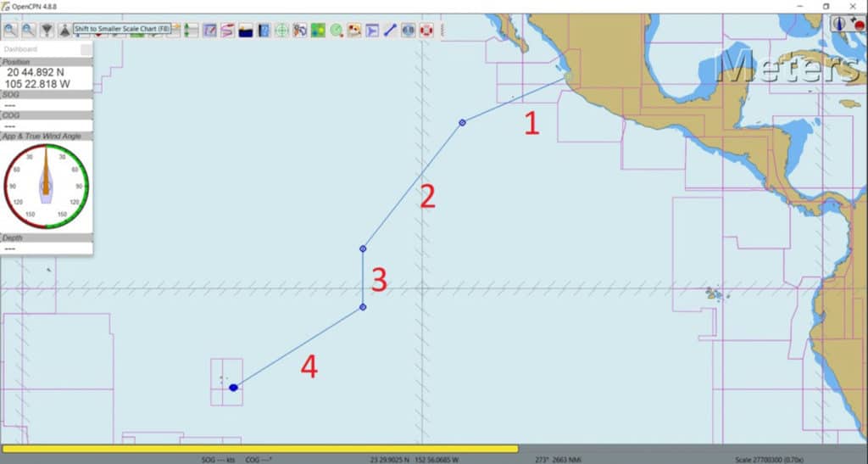
Task: Click the red life ring MOB icon
Action: [x=426, y=31]
